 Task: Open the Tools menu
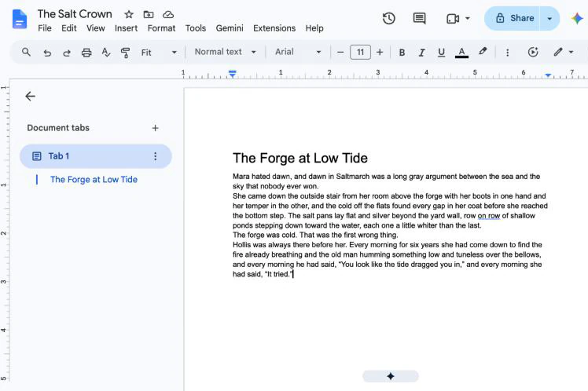[196, 28]
